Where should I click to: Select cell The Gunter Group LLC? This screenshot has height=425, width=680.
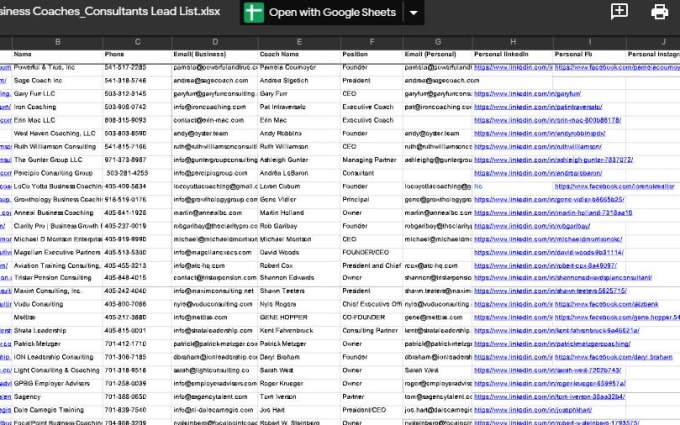pyautogui.click(x=58, y=160)
